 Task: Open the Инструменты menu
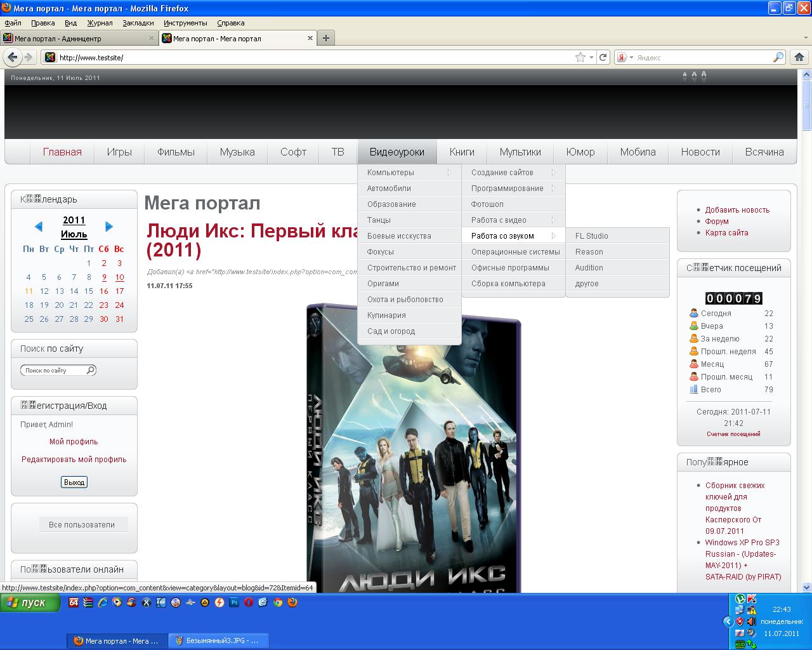tap(185, 23)
